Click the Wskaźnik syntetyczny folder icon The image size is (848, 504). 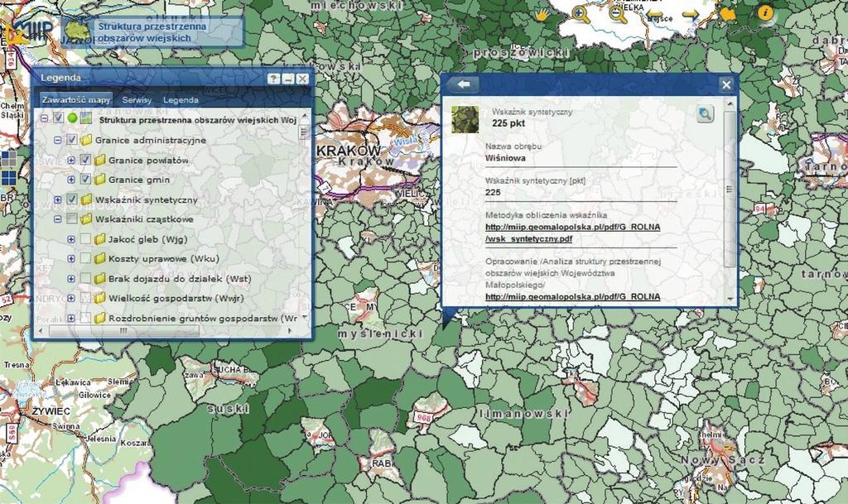tap(86, 199)
